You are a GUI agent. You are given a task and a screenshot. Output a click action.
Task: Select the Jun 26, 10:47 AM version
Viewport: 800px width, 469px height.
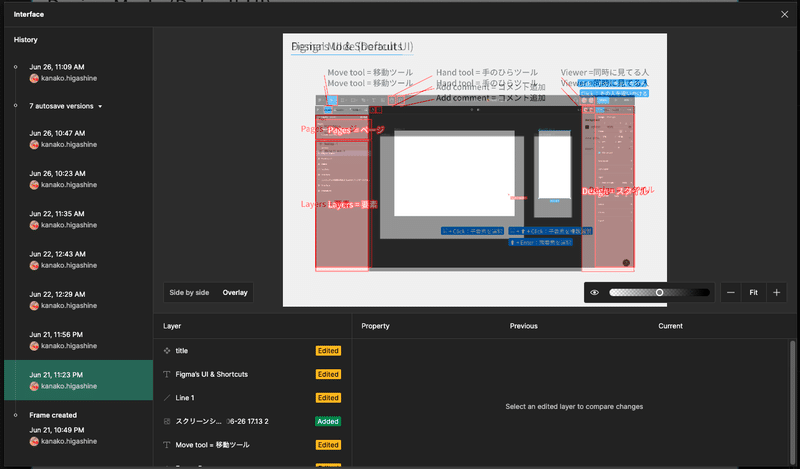coord(79,139)
